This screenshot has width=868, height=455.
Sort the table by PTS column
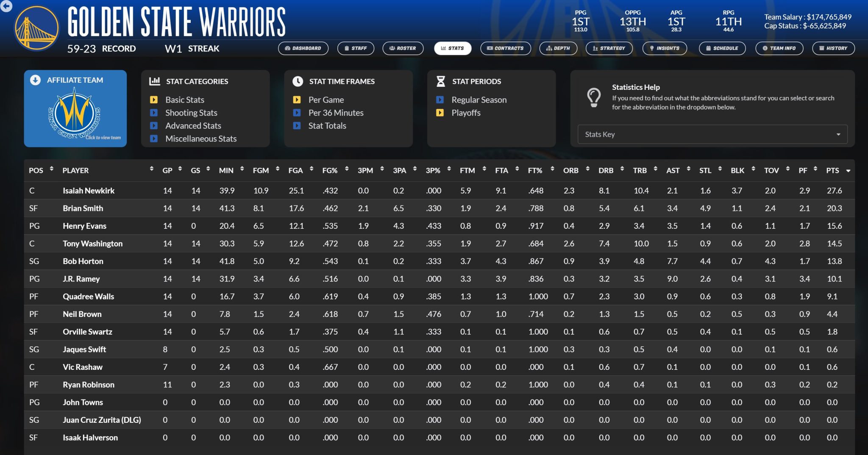(833, 170)
